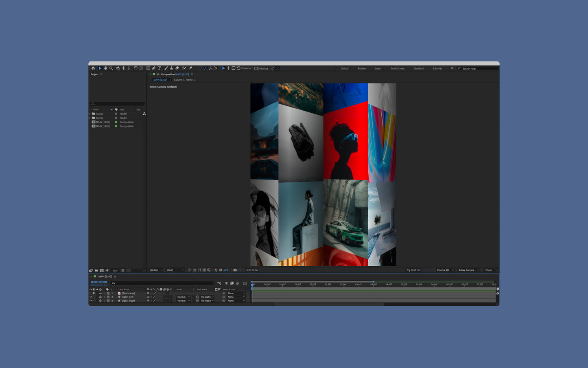Screen dimensions: 588x368
Task: Select the Puppet Pin tool
Action: 191,68
